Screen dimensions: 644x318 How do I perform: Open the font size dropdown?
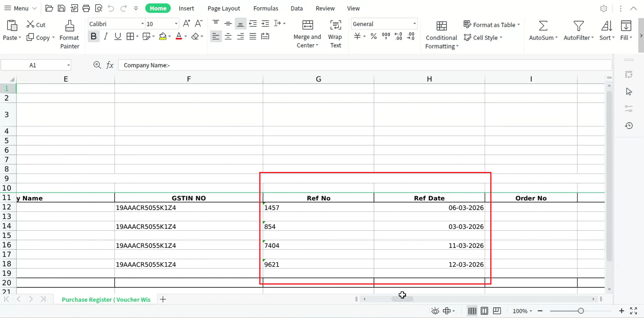tap(176, 24)
